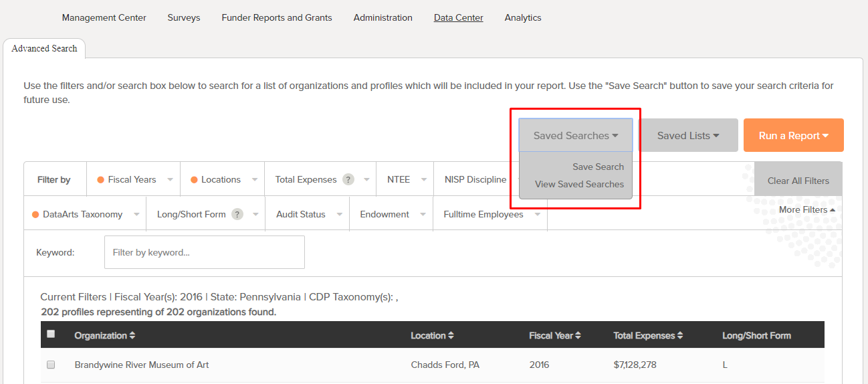Screen dimensions: 868x384
Task: Select View Saved Searches menu entry
Action: pos(579,184)
